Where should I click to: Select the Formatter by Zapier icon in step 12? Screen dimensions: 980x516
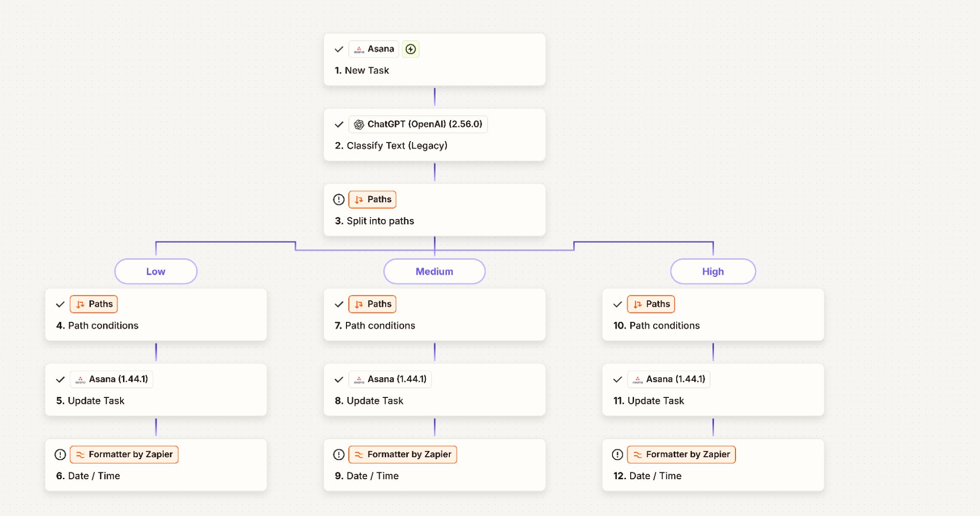click(x=637, y=454)
